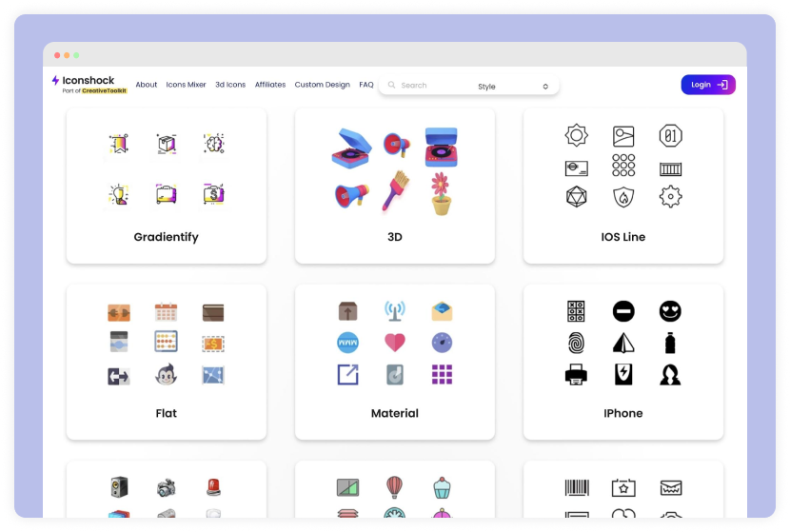Image resolution: width=790 pixels, height=532 pixels.
Task: Open the Flat icon set
Action: click(x=167, y=362)
